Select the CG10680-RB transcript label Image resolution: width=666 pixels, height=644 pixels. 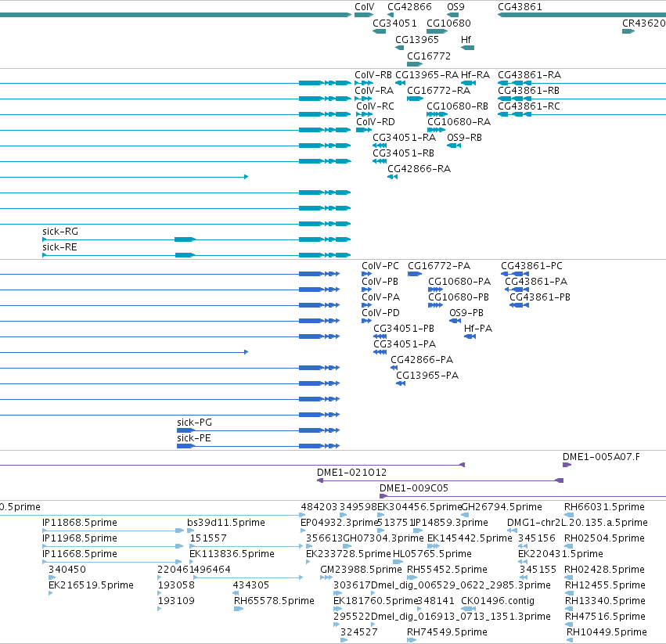click(457, 106)
